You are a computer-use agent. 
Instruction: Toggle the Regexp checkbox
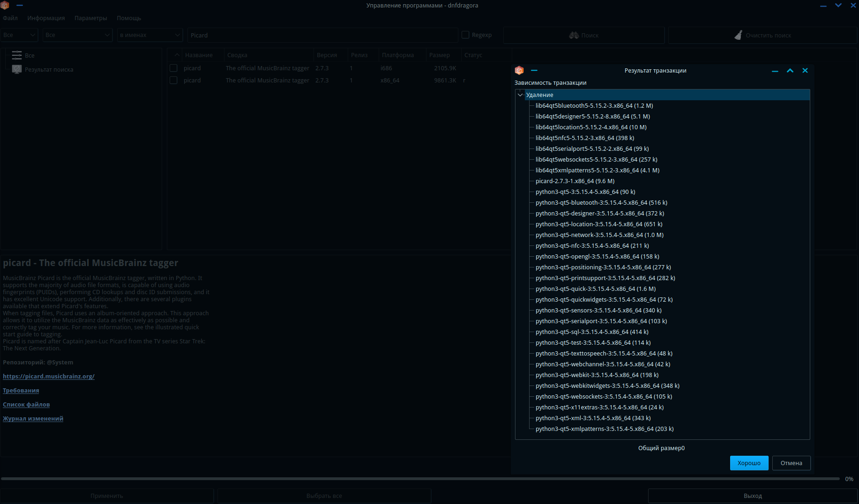click(465, 35)
